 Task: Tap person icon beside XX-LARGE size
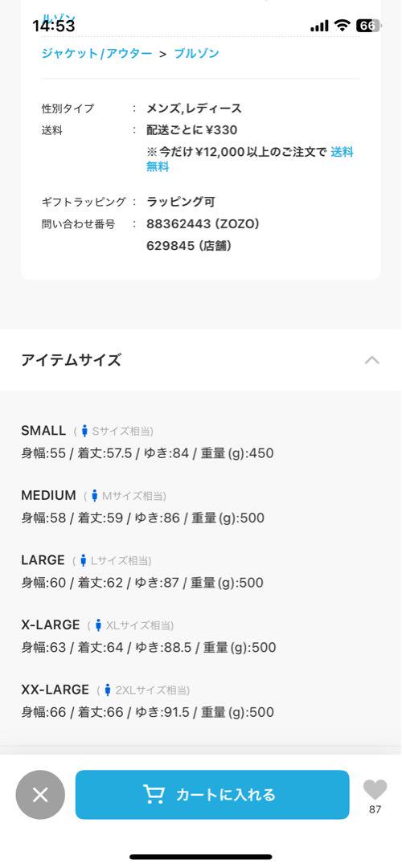(108, 690)
